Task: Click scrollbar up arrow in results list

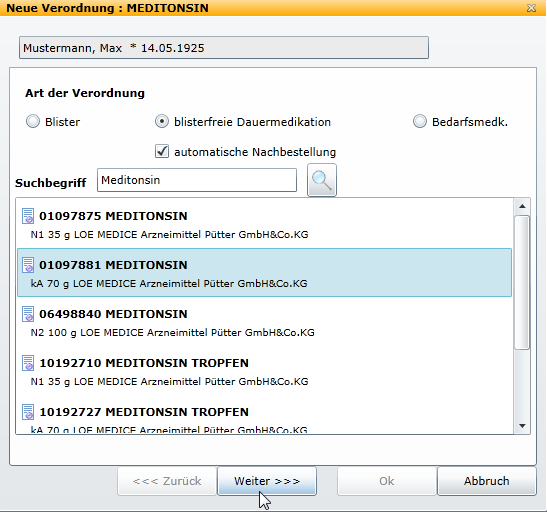Action: pyautogui.click(x=522, y=206)
